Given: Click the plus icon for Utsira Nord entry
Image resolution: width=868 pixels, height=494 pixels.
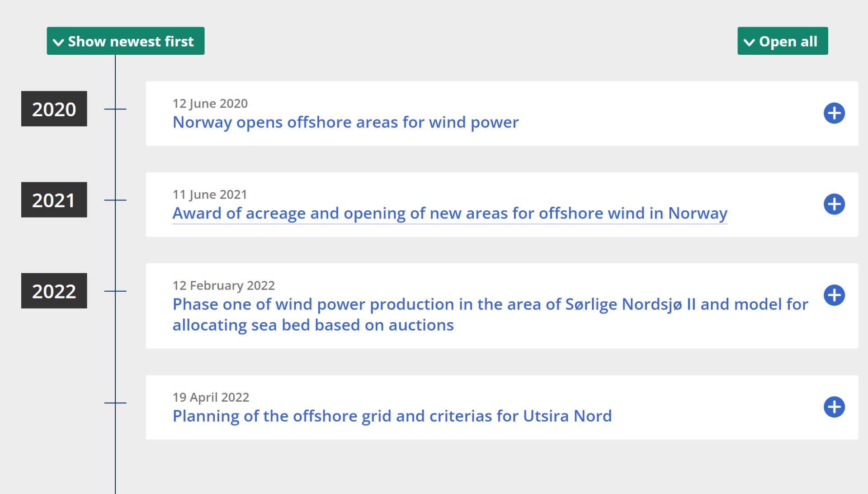Looking at the screenshot, I should (x=834, y=407).
